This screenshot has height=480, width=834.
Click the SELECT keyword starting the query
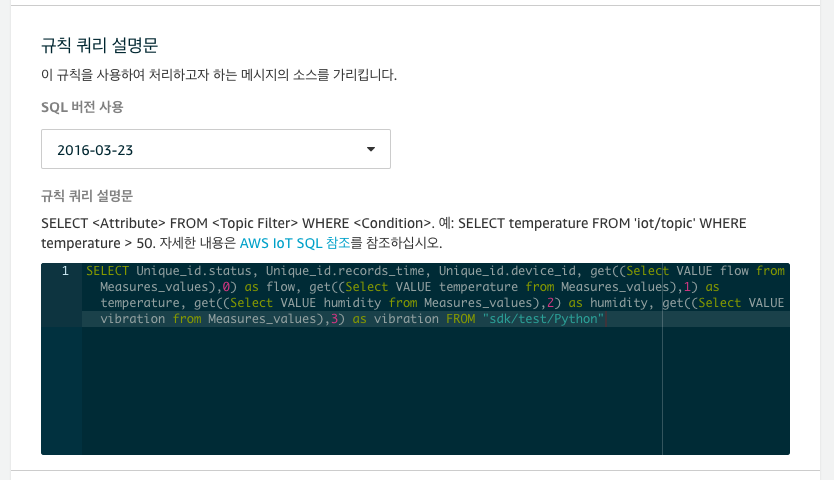(107, 271)
